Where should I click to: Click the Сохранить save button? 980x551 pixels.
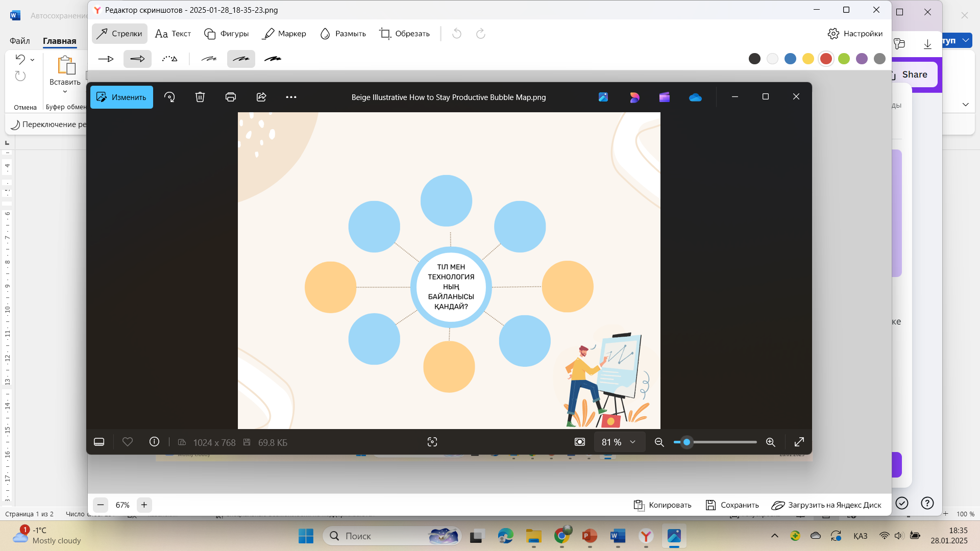click(x=732, y=505)
